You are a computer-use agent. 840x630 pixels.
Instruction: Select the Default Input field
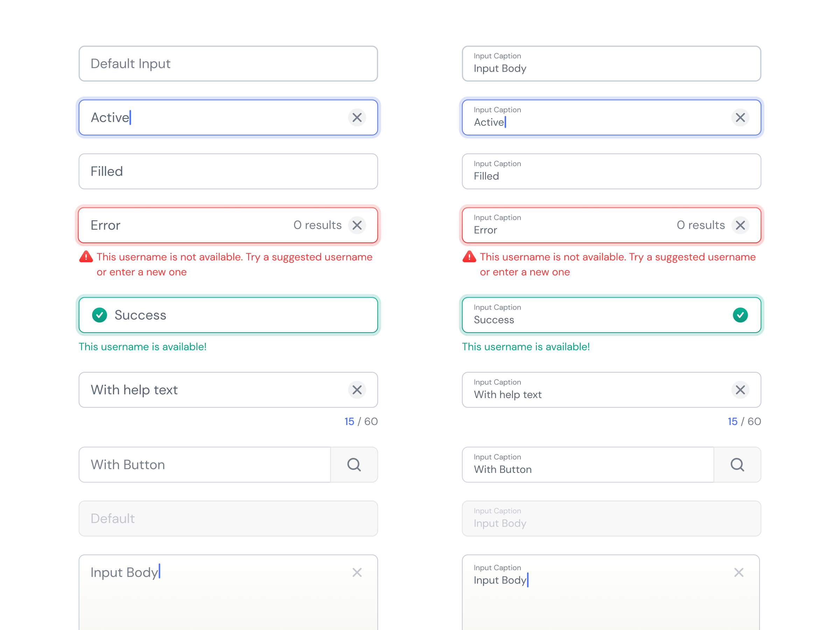click(228, 63)
